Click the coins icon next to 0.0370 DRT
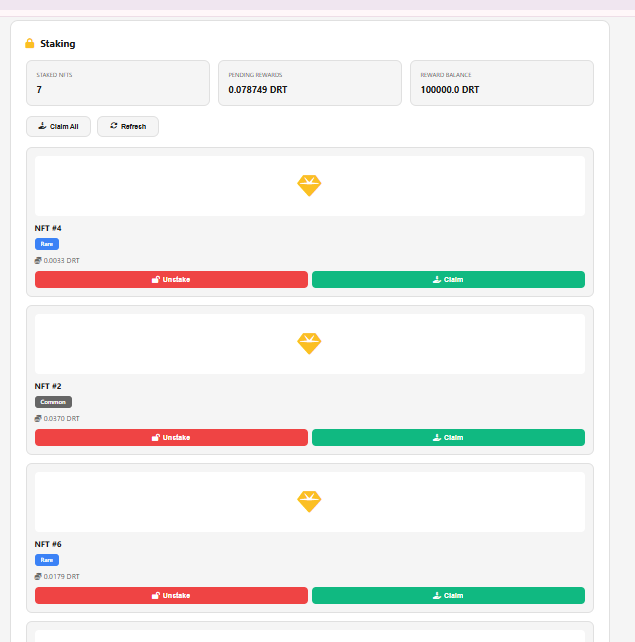 (x=38, y=418)
